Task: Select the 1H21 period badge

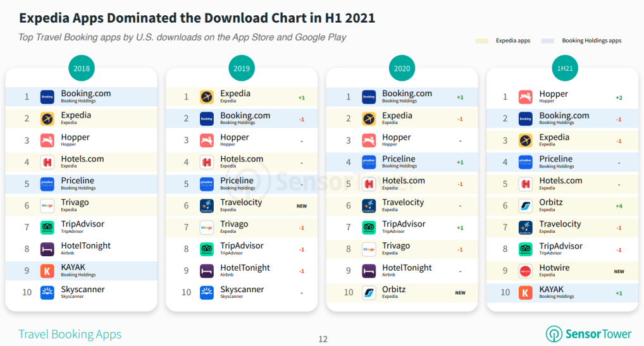Action: 565,68
